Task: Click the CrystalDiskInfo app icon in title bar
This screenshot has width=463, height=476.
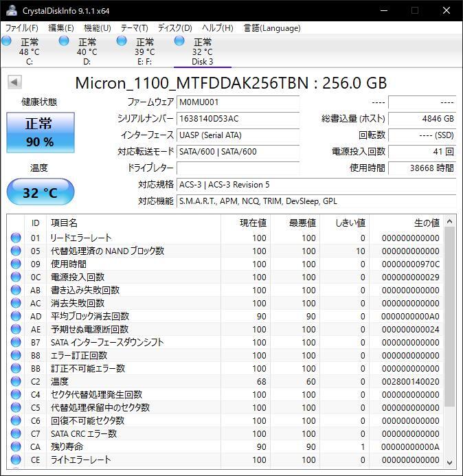Action: pyautogui.click(x=12, y=10)
